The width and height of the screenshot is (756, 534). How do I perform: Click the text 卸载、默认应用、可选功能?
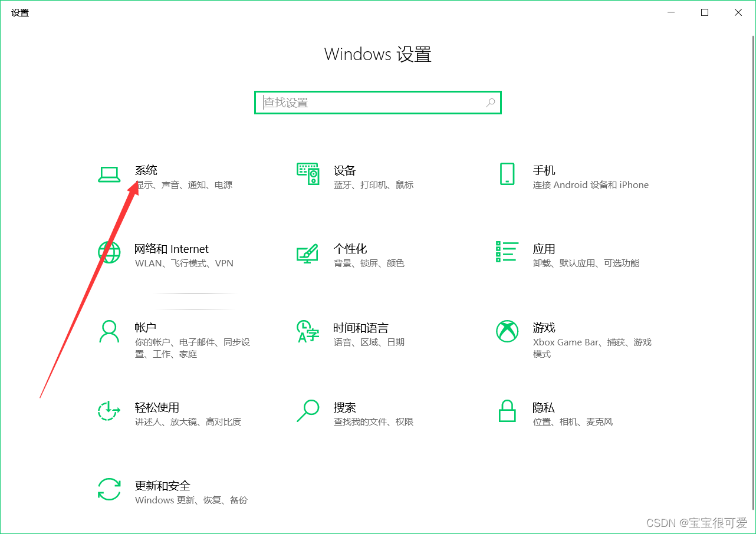tap(586, 263)
